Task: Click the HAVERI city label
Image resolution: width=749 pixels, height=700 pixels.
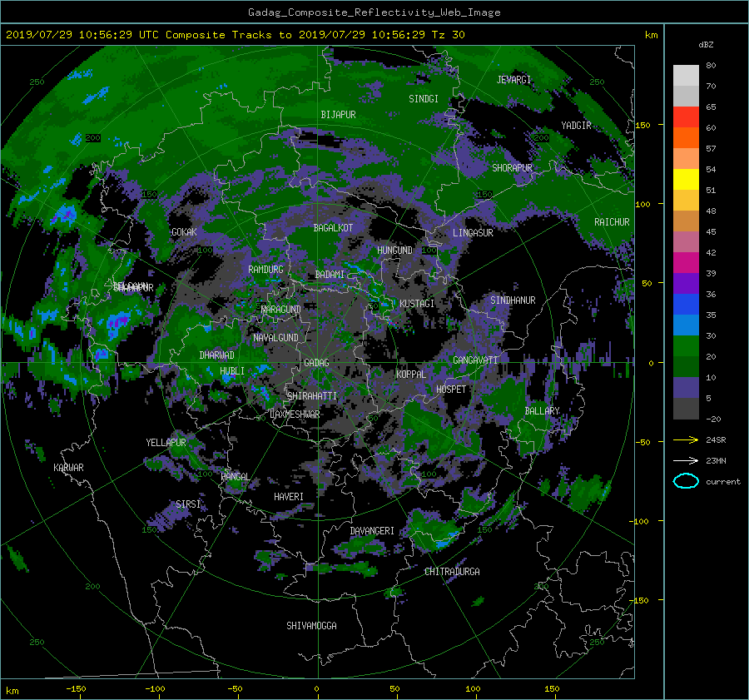Action: (x=289, y=497)
